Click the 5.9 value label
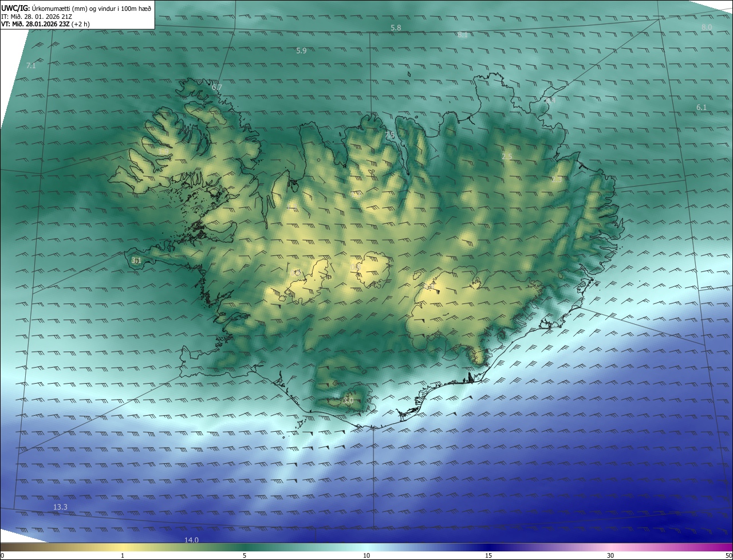This screenshot has height=560, width=733. tap(301, 51)
